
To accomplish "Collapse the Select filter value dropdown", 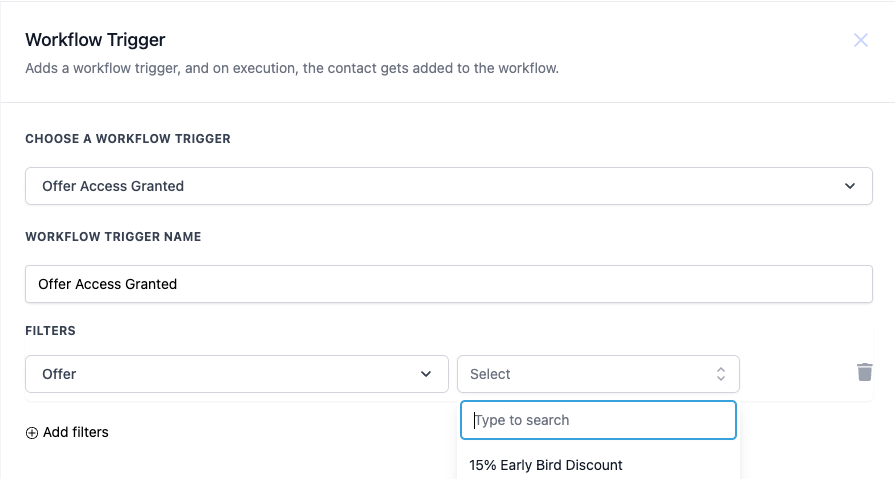I will (597, 374).
